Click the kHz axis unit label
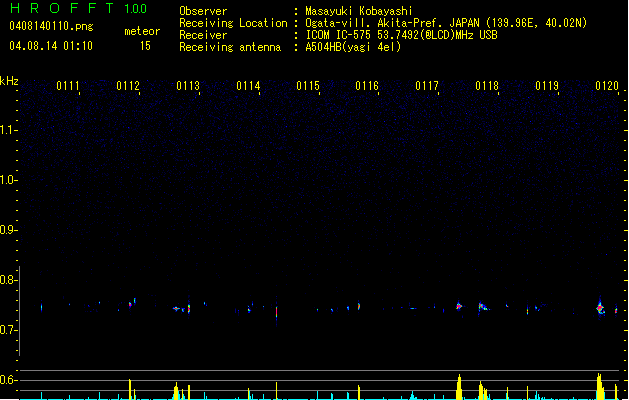Screen dimensions: 629x400 pyautogui.click(x=9, y=81)
